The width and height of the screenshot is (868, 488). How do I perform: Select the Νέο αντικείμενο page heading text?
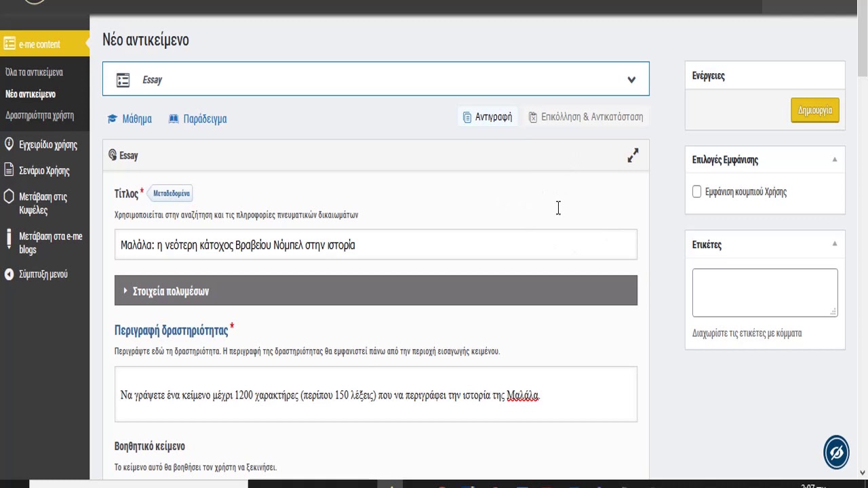pyautogui.click(x=146, y=39)
